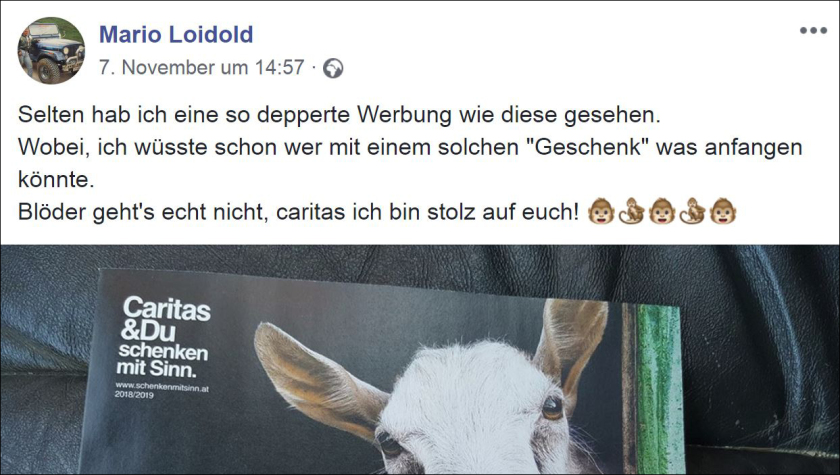Click the www.schenkenmitsinn.at address on brochure
This screenshot has width=840, height=475.
tap(162, 386)
